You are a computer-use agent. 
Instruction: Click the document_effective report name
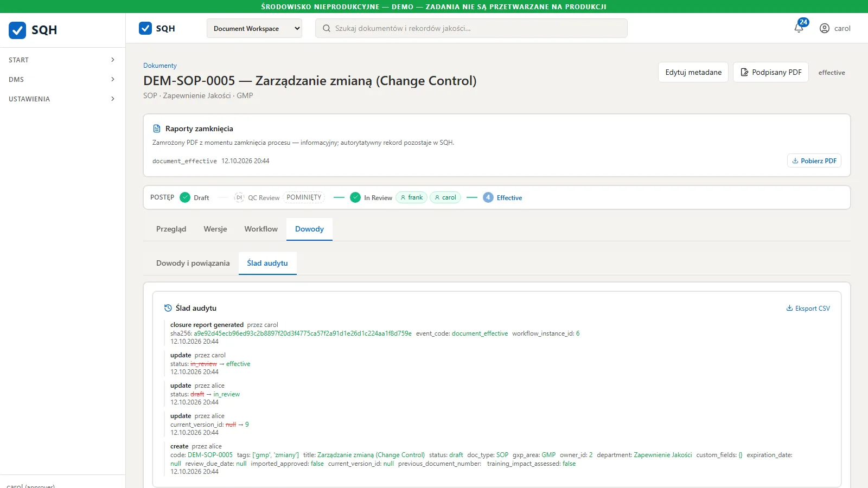tap(184, 161)
